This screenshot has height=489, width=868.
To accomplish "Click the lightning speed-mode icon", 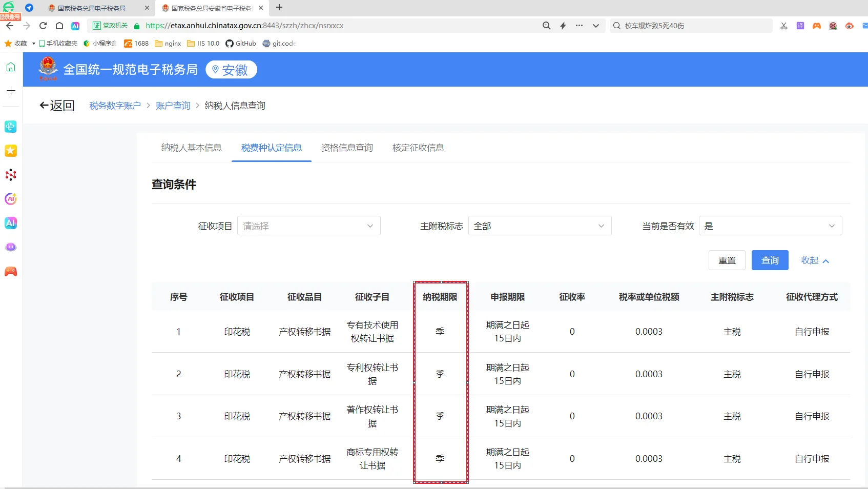I will [x=563, y=26].
